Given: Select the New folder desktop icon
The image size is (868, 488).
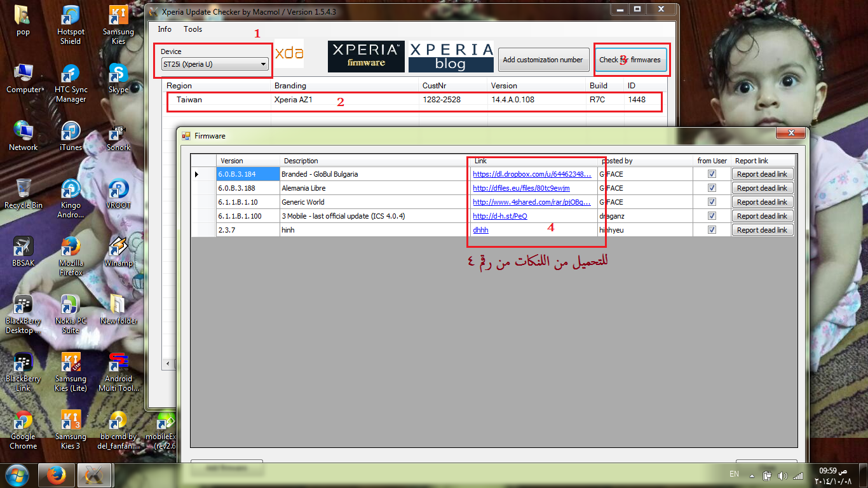Looking at the screenshot, I should [118, 309].
